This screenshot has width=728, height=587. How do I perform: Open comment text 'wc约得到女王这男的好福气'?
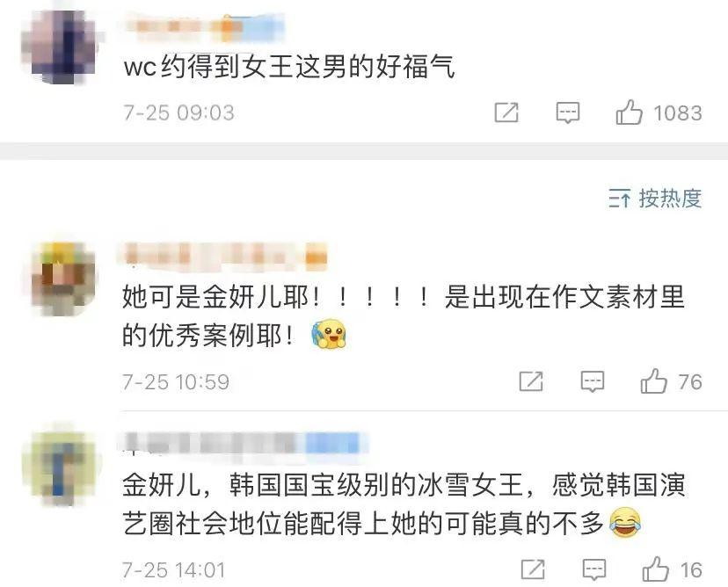pyautogui.click(x=289, y=67)
